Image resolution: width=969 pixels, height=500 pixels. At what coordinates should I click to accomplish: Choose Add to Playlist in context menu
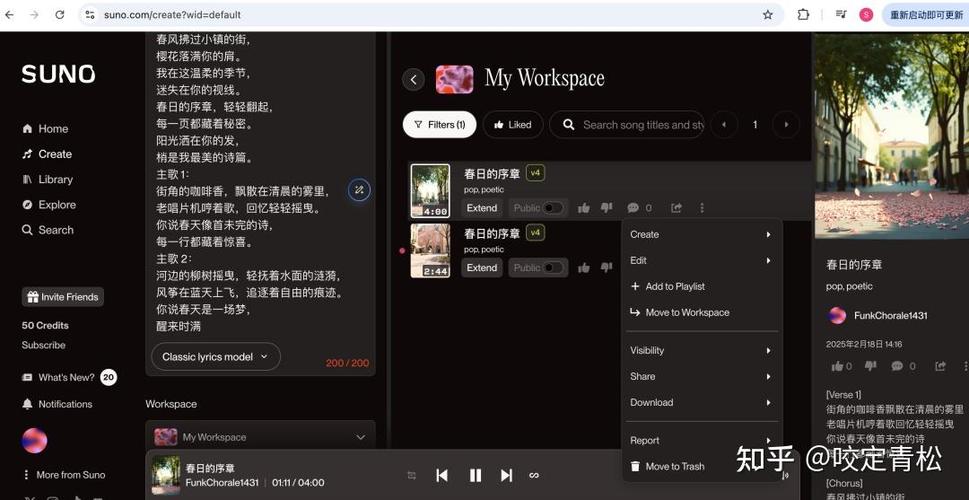coord(701,287)
